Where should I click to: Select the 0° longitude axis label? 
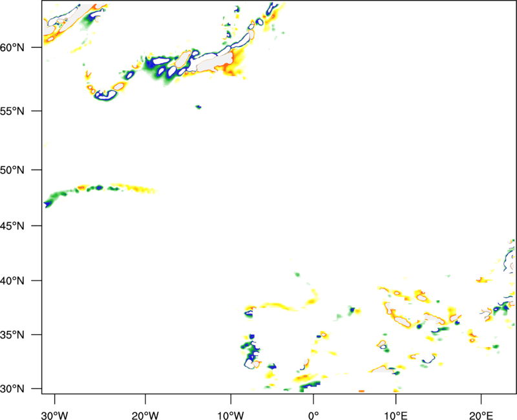click(x=313, y=415)
